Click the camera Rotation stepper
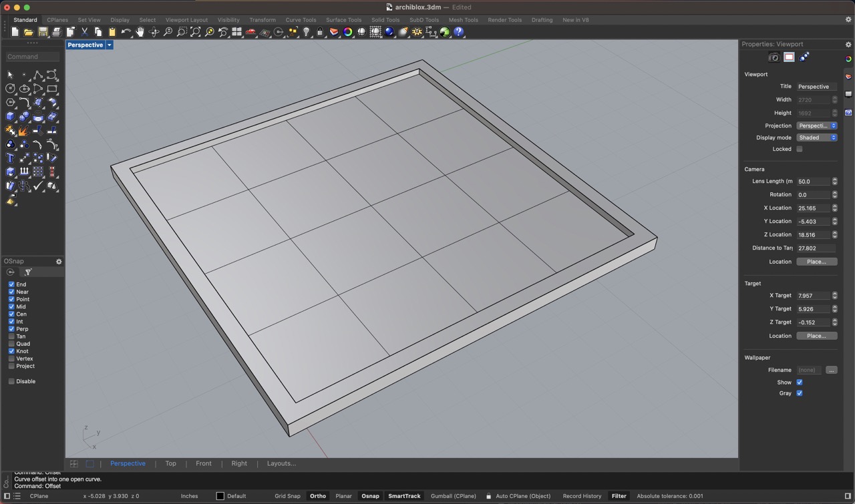855x504 pixels. 834,194
